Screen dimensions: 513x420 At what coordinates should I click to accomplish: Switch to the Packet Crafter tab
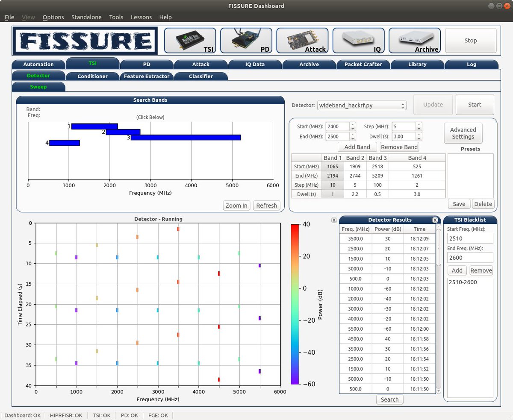pyautogui.click(x=363, y=65)
